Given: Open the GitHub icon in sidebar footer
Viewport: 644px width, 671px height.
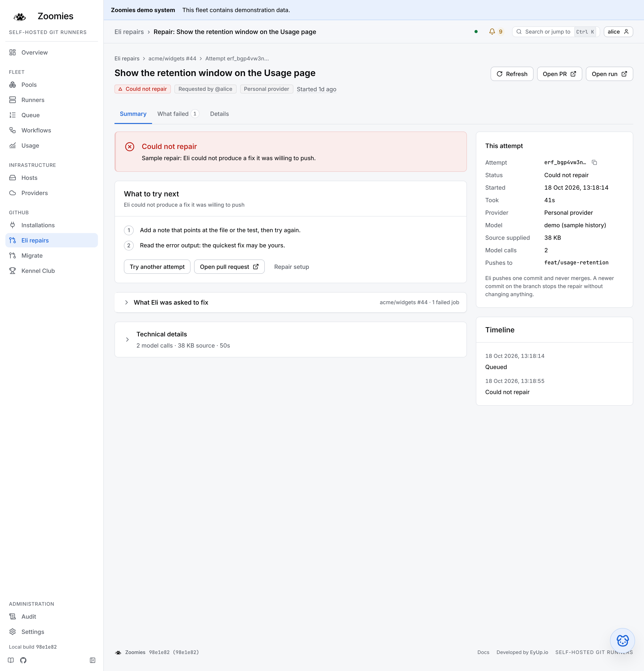Looking at the screenshot, I should [23, 660].
